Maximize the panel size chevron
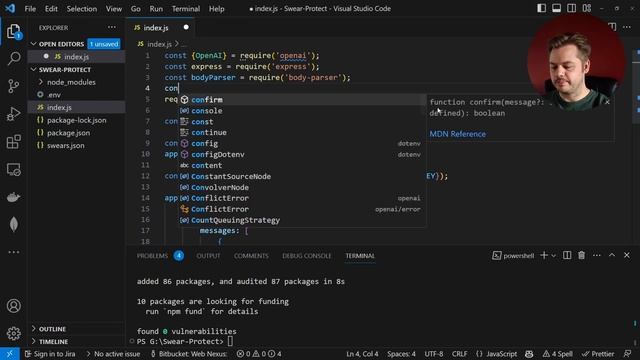This screenshot has height=360, width=640. point(612,256)
